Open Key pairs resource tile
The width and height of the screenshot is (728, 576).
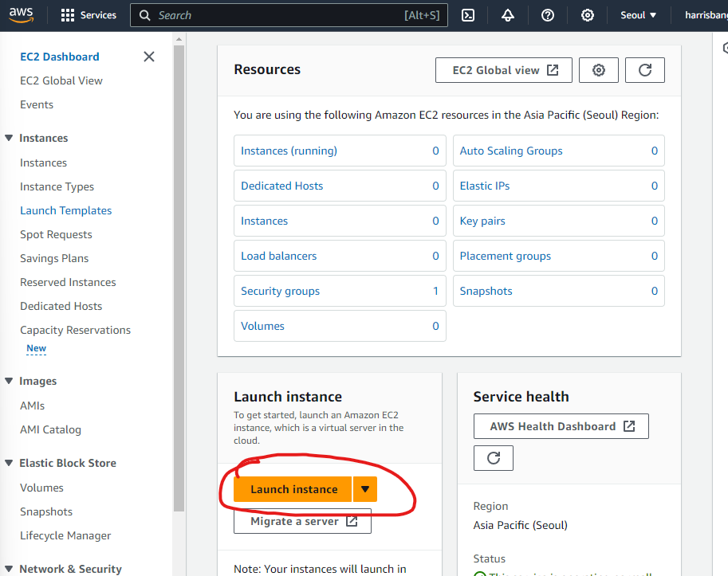point(558,221)
